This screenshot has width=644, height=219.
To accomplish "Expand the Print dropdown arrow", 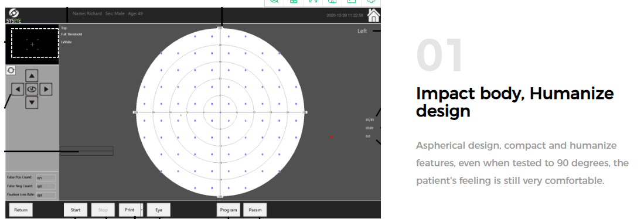I will pyautogui.click(x=142, y=210).
